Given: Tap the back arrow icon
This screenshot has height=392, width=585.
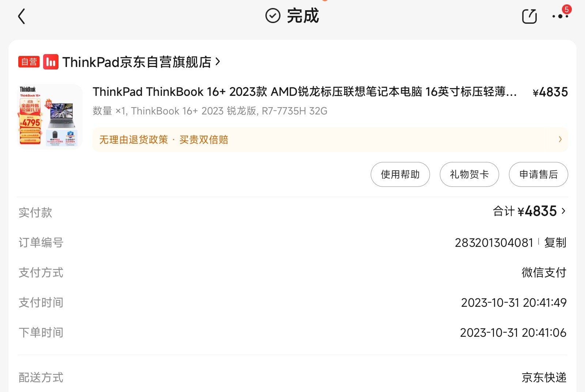Looking at the screenshot, I should click(22, 16).
